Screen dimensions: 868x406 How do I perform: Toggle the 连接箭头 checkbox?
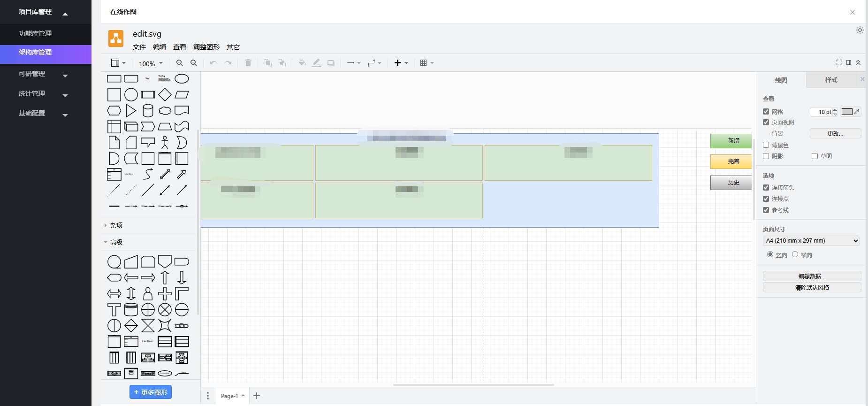766,187
